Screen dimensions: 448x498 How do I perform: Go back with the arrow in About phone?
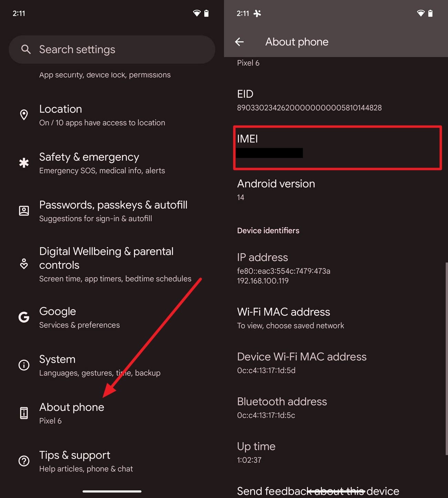click(x=240, y=42)
